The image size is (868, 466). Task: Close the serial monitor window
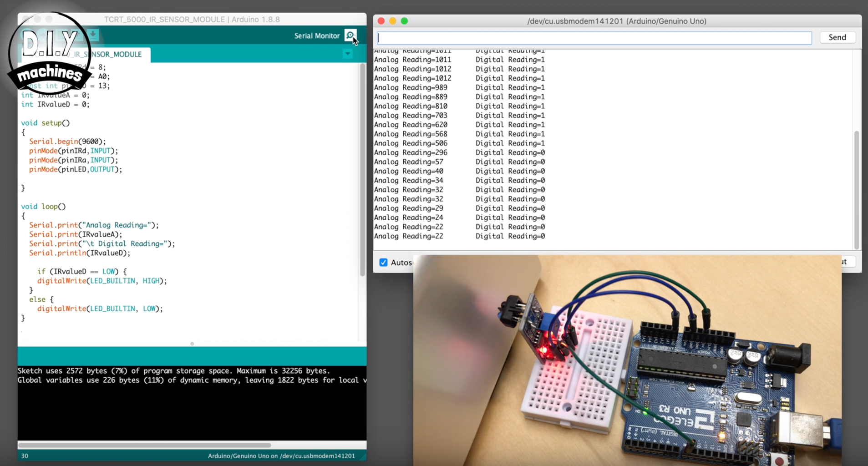pyautogui.click(x=381, y=21)
